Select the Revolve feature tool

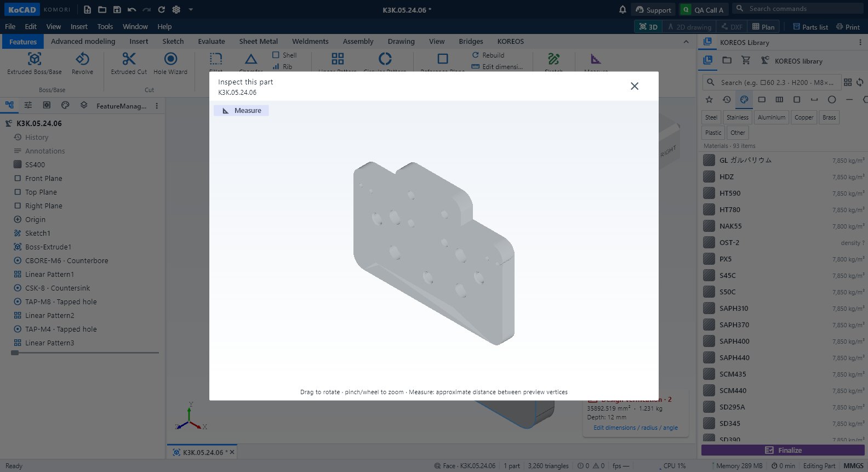(x=82, y=64)
